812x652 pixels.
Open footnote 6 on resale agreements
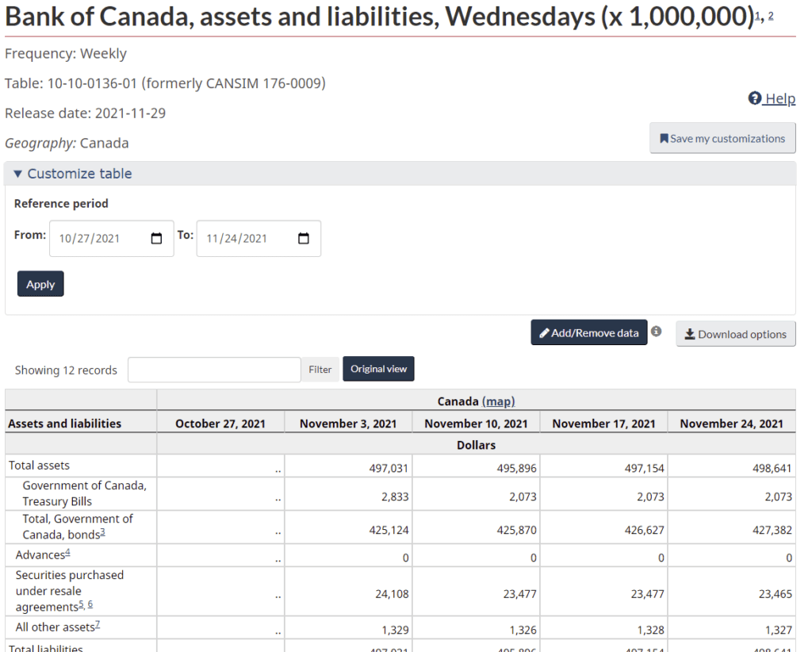click(x=90, y=604)
